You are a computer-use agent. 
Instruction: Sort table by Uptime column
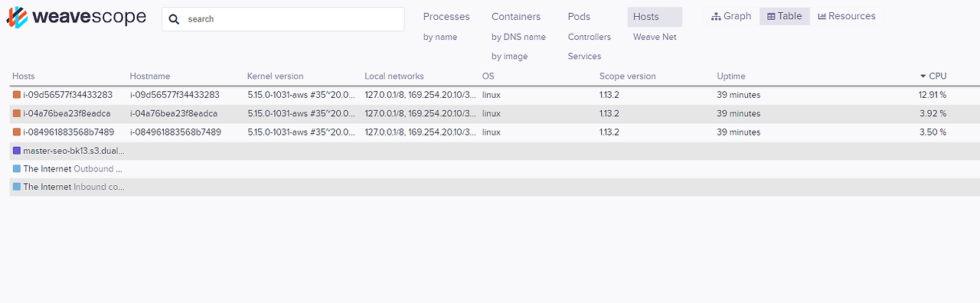pyautogui.click(x=731, y=77)
